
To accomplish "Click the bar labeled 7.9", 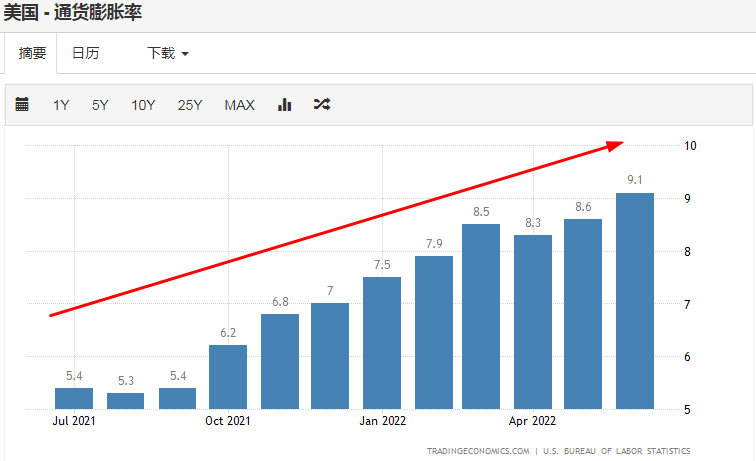I will (x=434, y=332).
